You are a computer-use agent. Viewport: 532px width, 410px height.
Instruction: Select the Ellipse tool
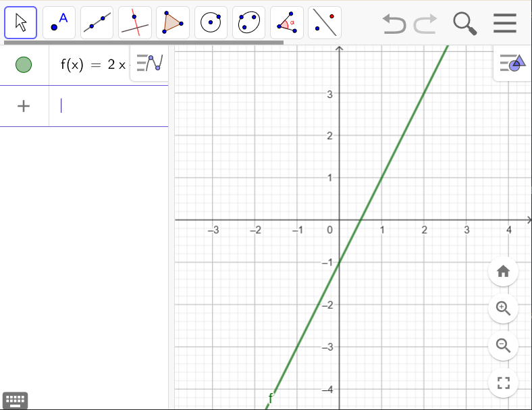[x=248, y=23]
